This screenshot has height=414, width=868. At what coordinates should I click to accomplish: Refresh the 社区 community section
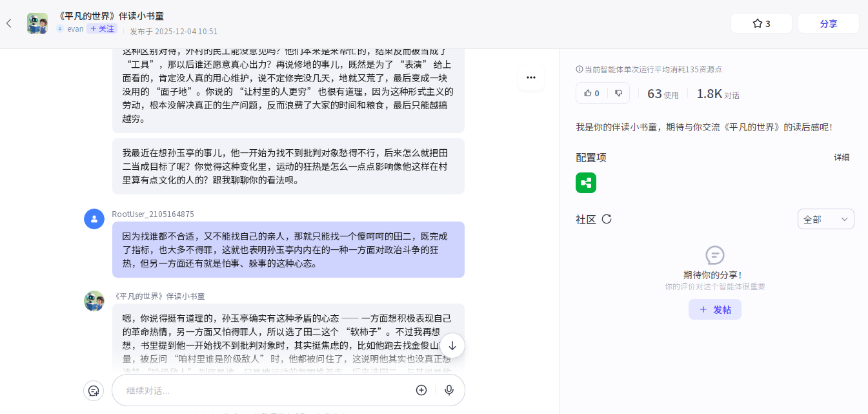[607, 219]
